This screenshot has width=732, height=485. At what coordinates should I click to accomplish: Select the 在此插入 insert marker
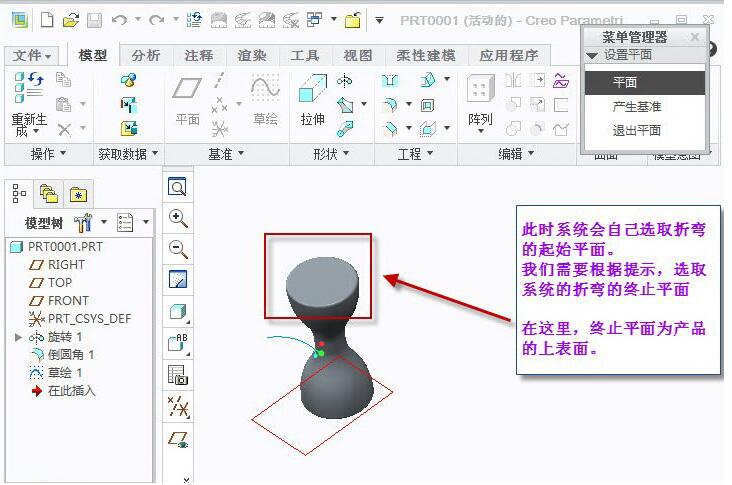(63, 391)
